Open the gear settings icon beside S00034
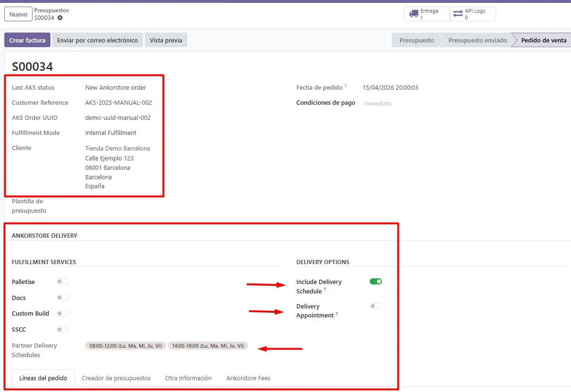 [60, 18]
